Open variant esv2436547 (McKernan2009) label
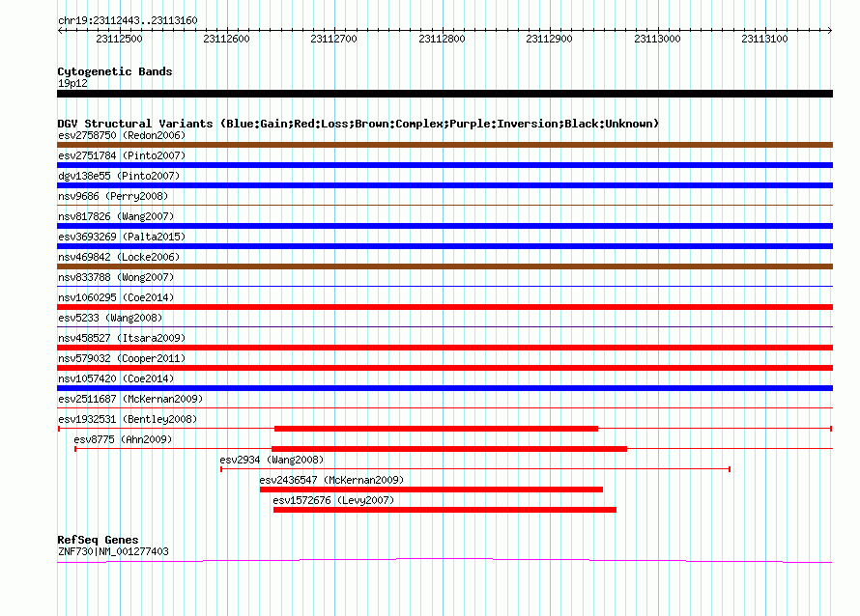 tap(331, 480)
